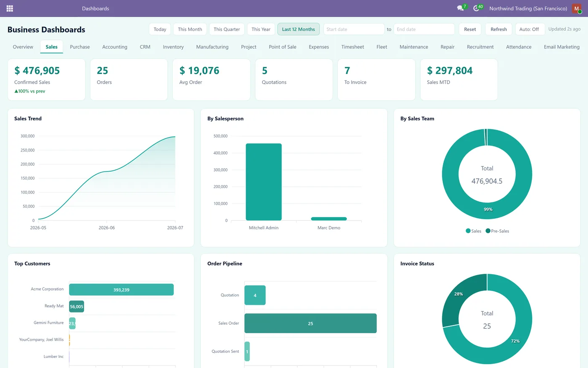Click the Sales Trend chart title
Viewport: 588px width, 368px height.
(x=28, y=119)
